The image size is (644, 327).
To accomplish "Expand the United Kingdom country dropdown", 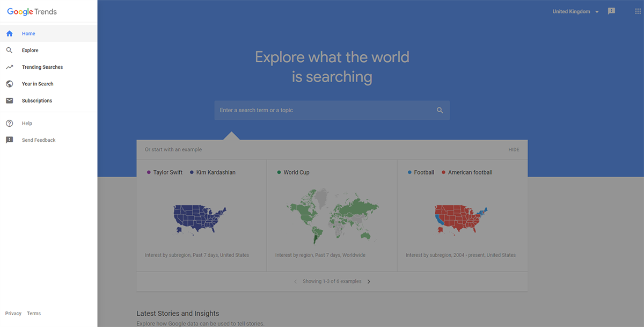I will [x=575, y=11].
